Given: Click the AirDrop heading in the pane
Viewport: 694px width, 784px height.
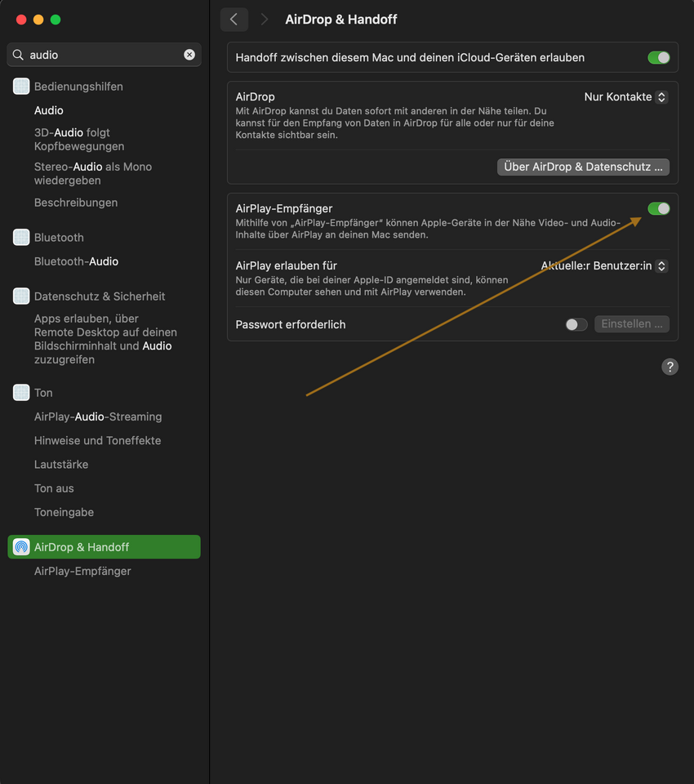Looking at the screenshot, I should pyautogui.click(x=255, y=97).
